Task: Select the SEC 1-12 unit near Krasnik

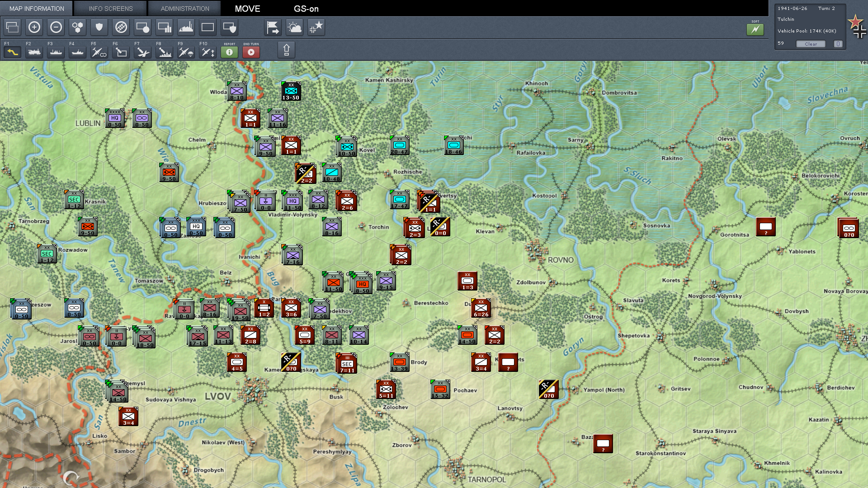Action: 74,200
